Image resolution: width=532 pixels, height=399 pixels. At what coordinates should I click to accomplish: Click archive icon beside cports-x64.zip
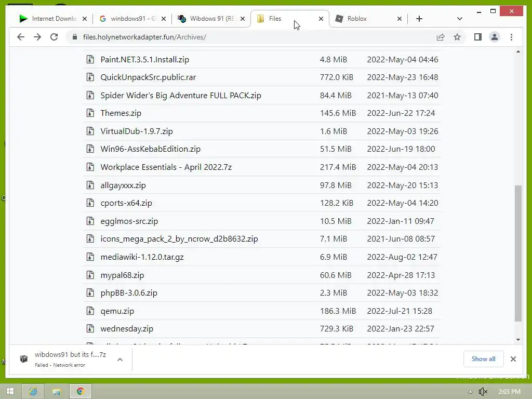point(90,203)
